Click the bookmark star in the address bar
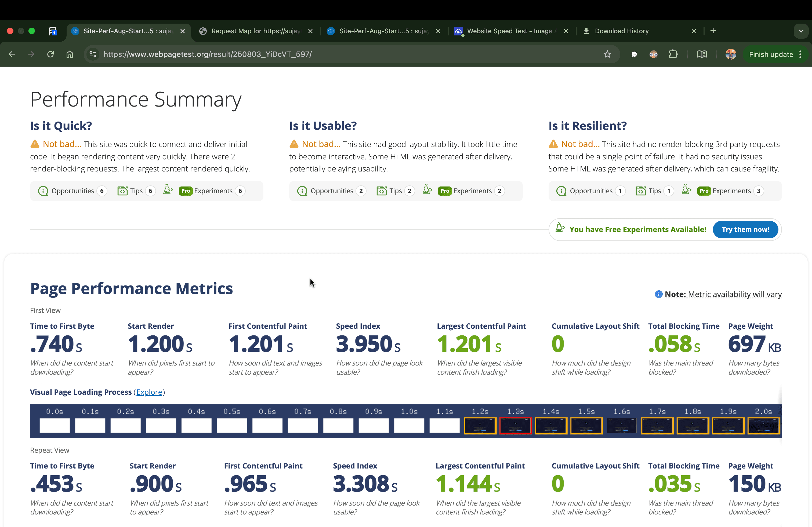This screenshot has width=812, height=527. pyautogui.click(x=608, y=54)
